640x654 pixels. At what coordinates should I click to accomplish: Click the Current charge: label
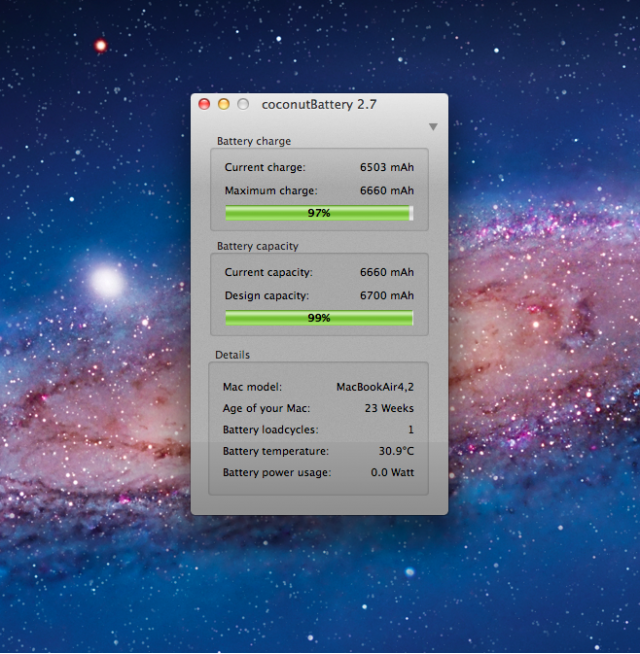265,168
